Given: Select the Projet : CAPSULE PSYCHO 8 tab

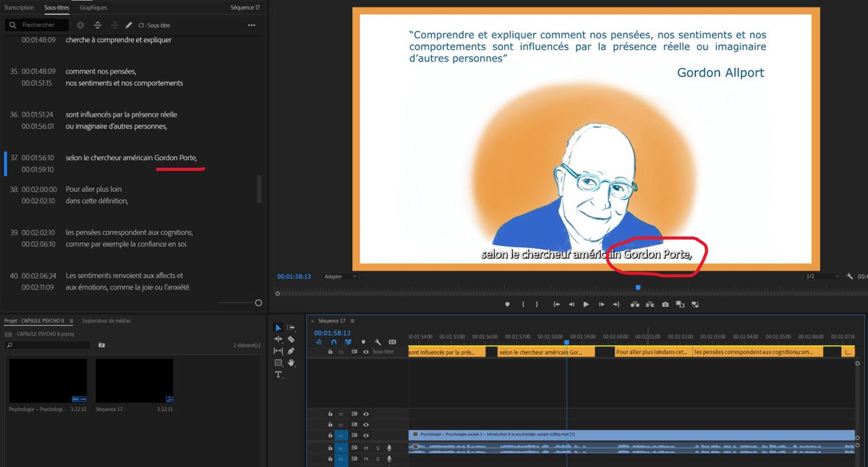Looking at the screenshot, I should click(34, 321).
